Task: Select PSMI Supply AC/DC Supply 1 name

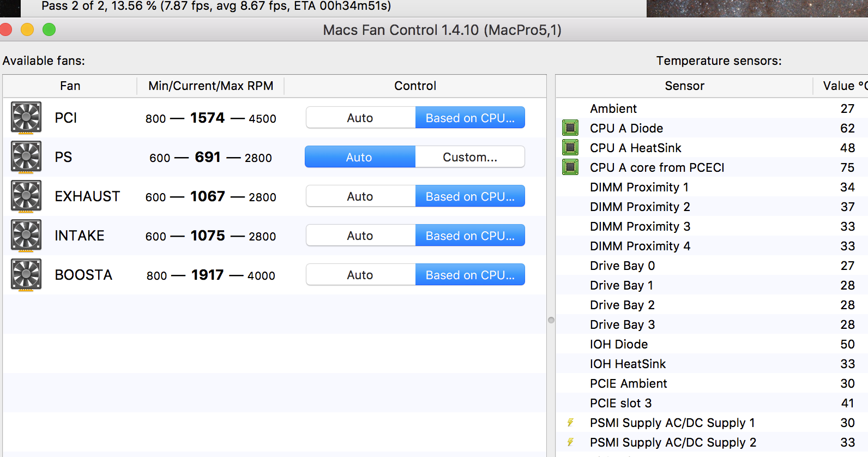Action: 672,423
